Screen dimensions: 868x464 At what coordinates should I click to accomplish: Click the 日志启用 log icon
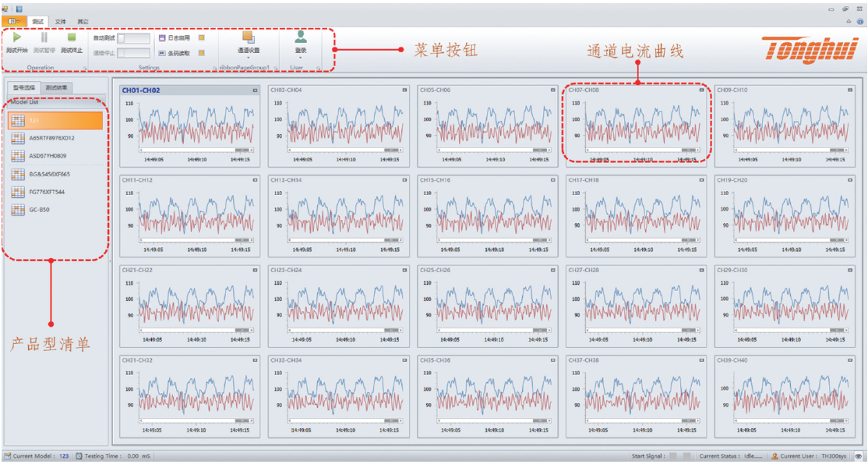[162, 37]
